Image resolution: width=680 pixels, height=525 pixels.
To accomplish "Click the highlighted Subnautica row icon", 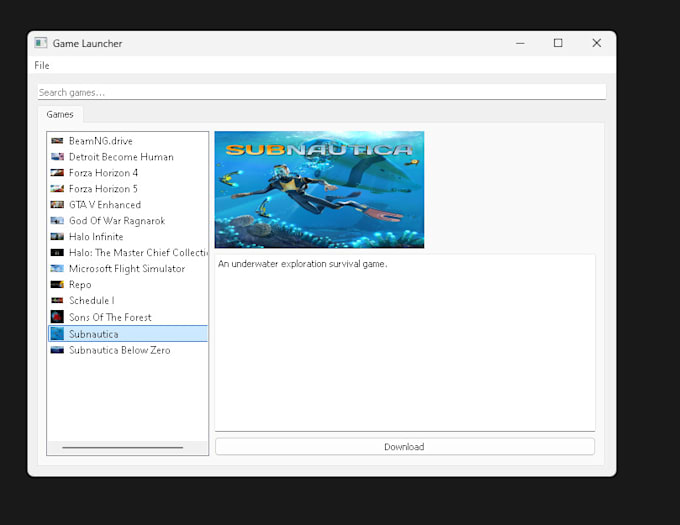I will (57, 334).
